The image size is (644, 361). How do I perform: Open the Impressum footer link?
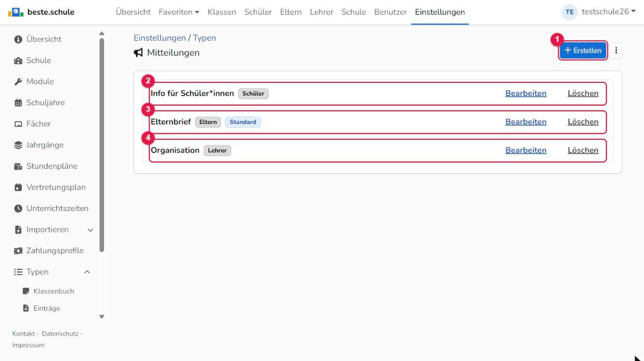28,345
